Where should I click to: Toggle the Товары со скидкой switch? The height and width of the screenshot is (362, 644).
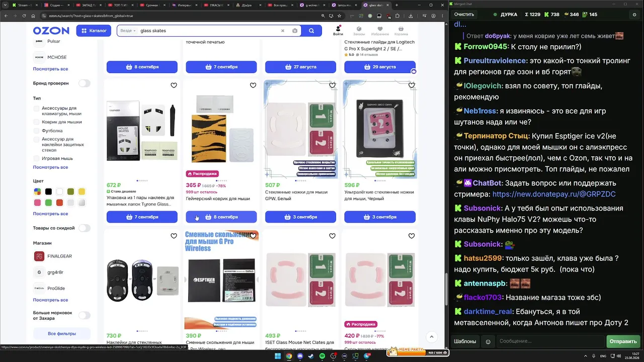[84, 228]
